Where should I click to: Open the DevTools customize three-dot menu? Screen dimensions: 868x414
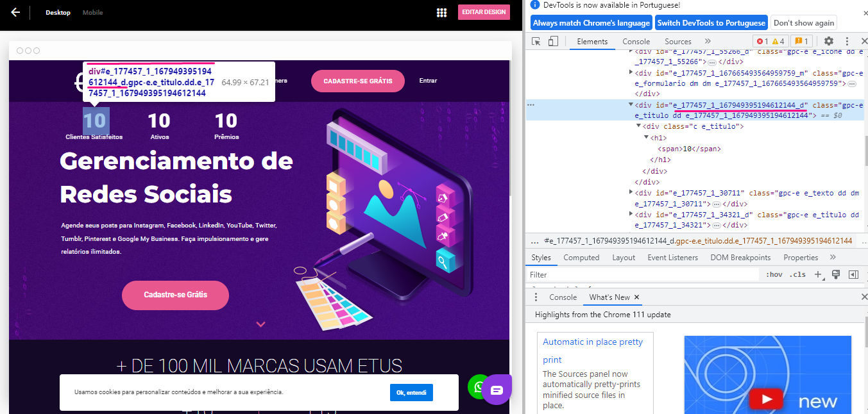tap(847, 42)
